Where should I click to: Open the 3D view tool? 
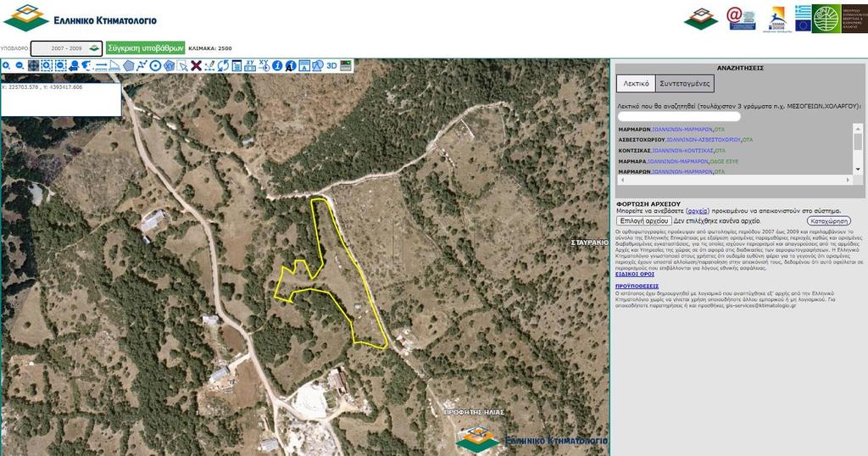[331, 65]
